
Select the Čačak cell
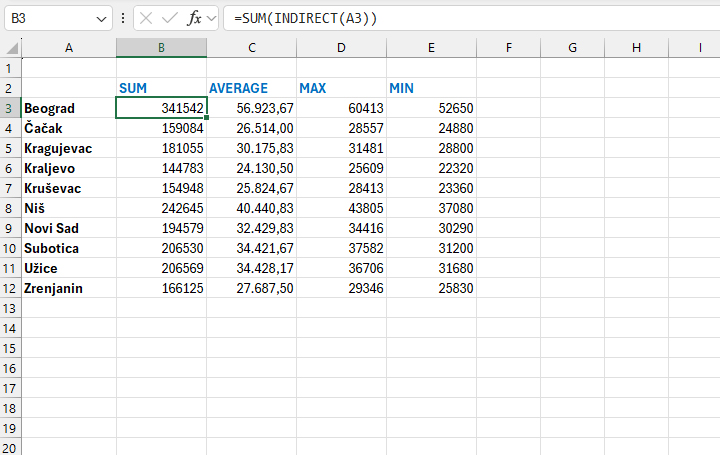tap(69, 128)
